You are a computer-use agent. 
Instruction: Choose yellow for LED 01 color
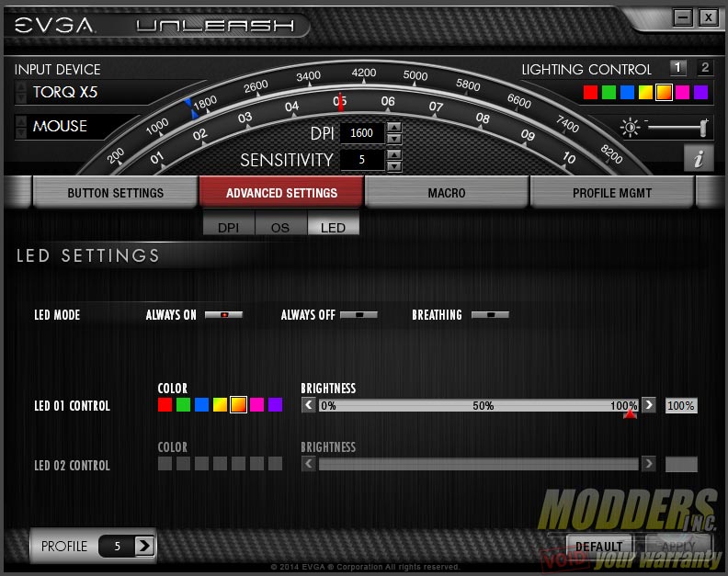click(220, 405)
